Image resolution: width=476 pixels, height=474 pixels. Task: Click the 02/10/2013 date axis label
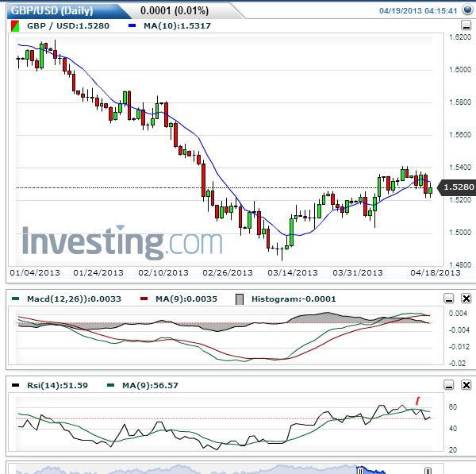click(163, 272)
